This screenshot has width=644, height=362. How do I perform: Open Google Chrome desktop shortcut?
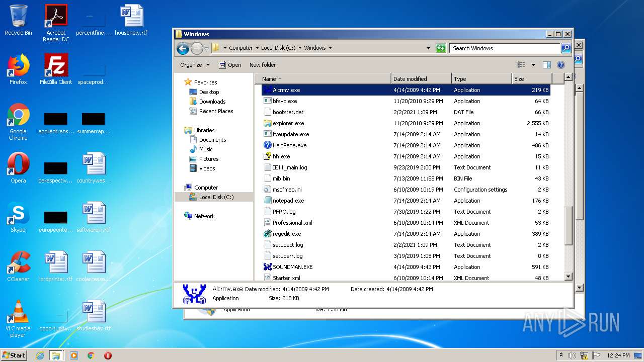18,122
